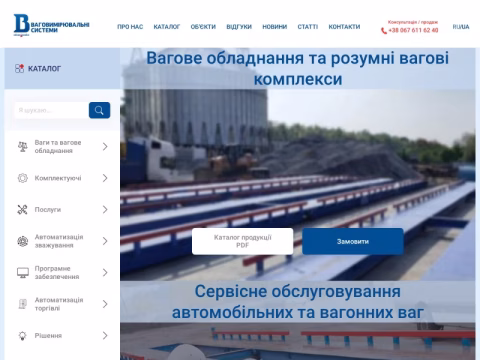The height and width of the screenshot is (360, 480).
Task: Go to the КОНТАКТИ page
Action: click(344, 27)
